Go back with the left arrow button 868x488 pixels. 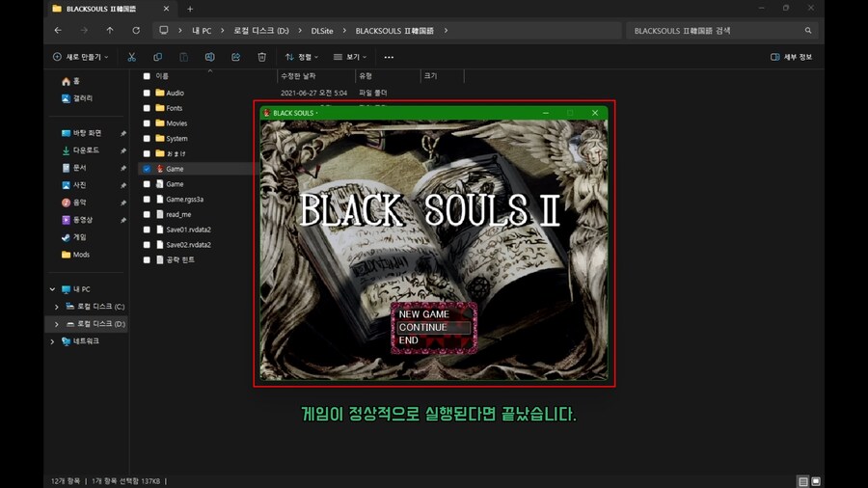tap(58, 31)
